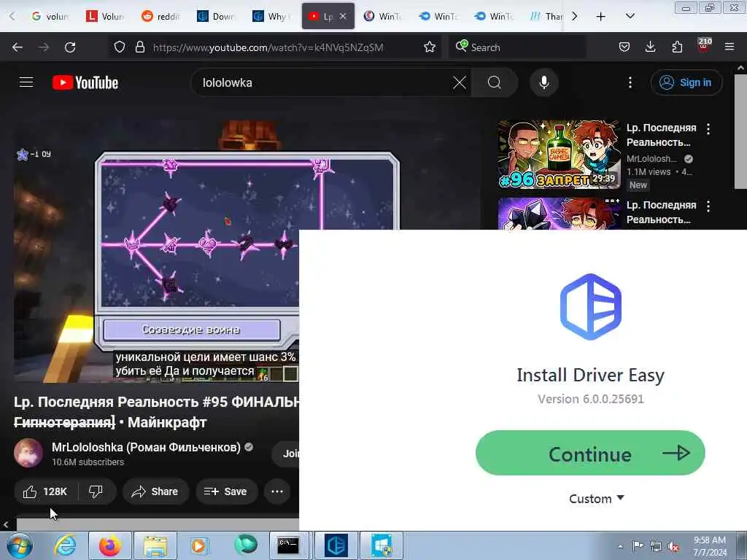Screen dimensions: 747x560
Task: Open Firefox application menu
Action: pyautogui.click(x=729, y=47)
